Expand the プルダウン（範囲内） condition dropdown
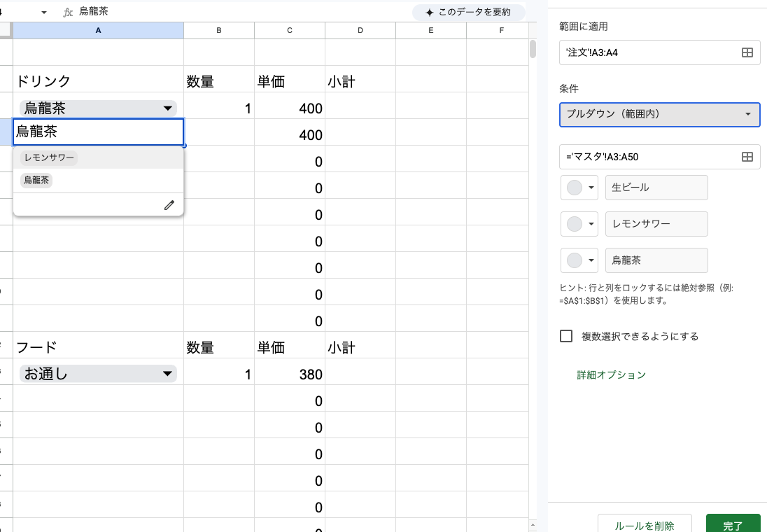The height and width of the screenshot is (532, 767). click(x=659, y=114)
